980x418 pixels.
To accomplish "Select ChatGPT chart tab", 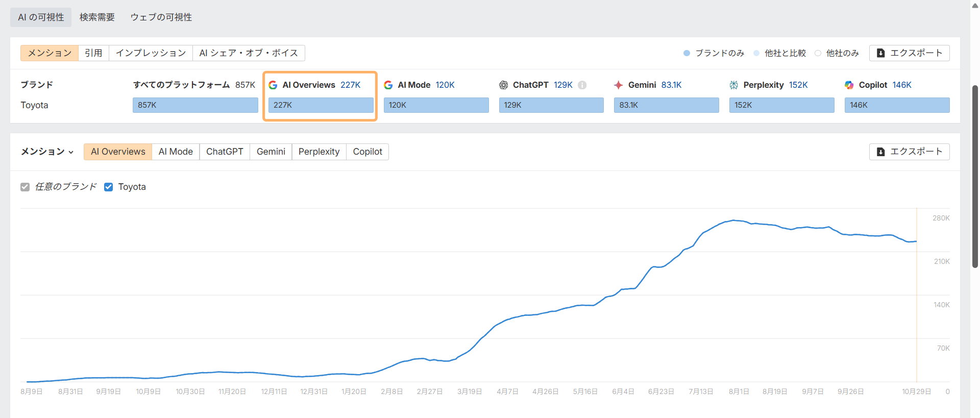I will (225, 152).
